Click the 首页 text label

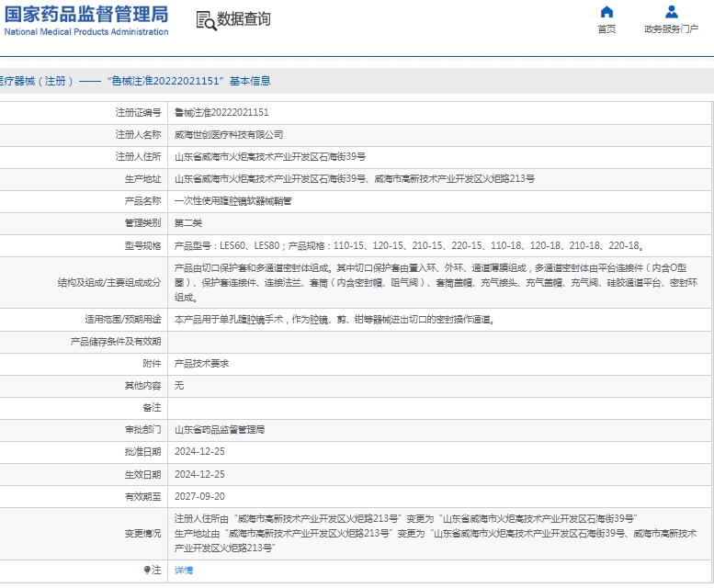606,29
